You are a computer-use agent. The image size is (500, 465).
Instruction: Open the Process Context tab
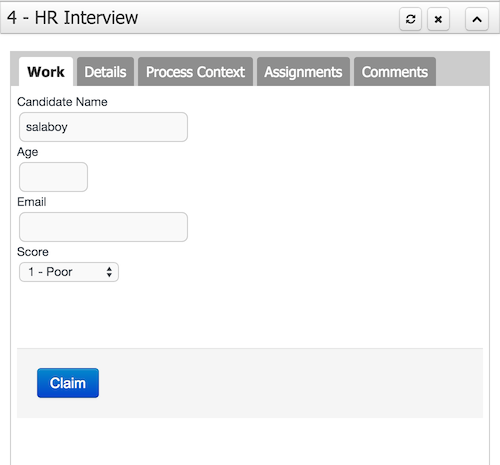click(195, 72)
